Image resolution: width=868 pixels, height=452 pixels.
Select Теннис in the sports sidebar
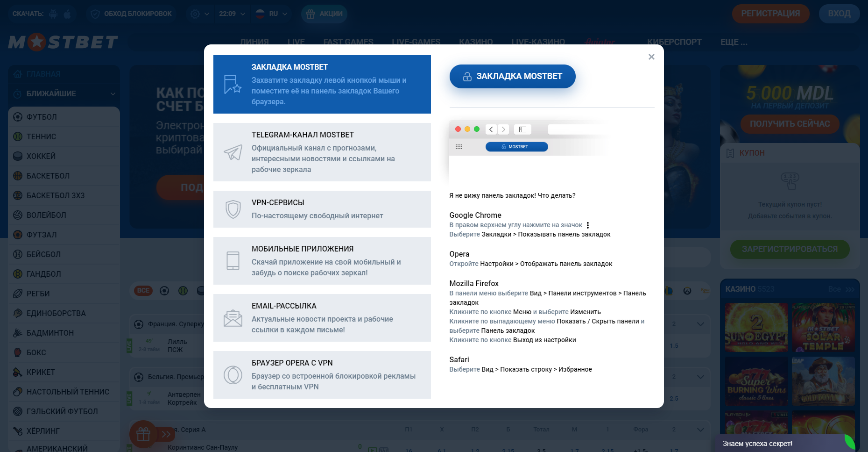point(64,136)
